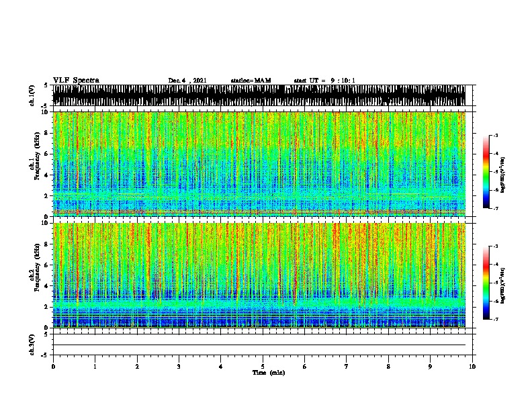The image size is (532, 411).
Task: Click time axis tick label "7"
Action: tap(347, 367)
